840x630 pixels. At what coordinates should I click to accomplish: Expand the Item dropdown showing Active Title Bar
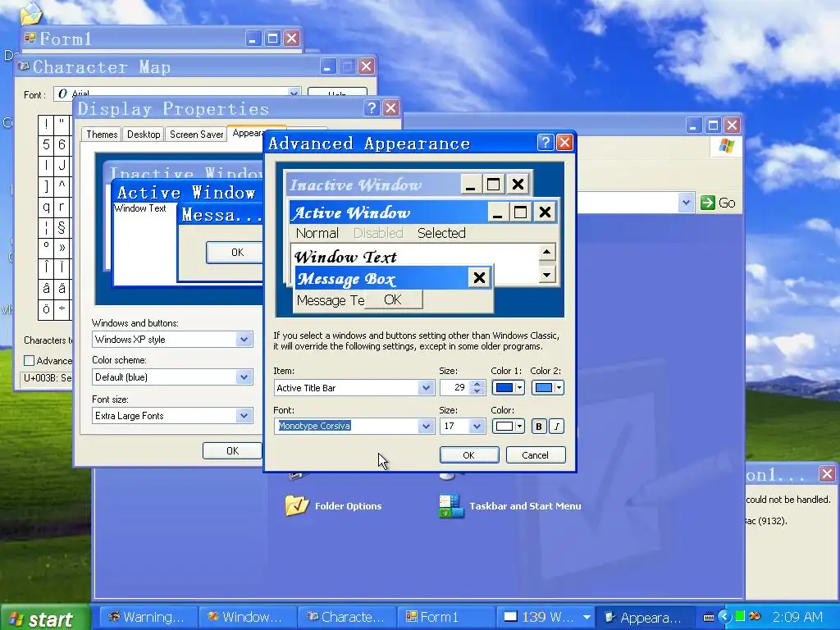[x=426, y=388]
